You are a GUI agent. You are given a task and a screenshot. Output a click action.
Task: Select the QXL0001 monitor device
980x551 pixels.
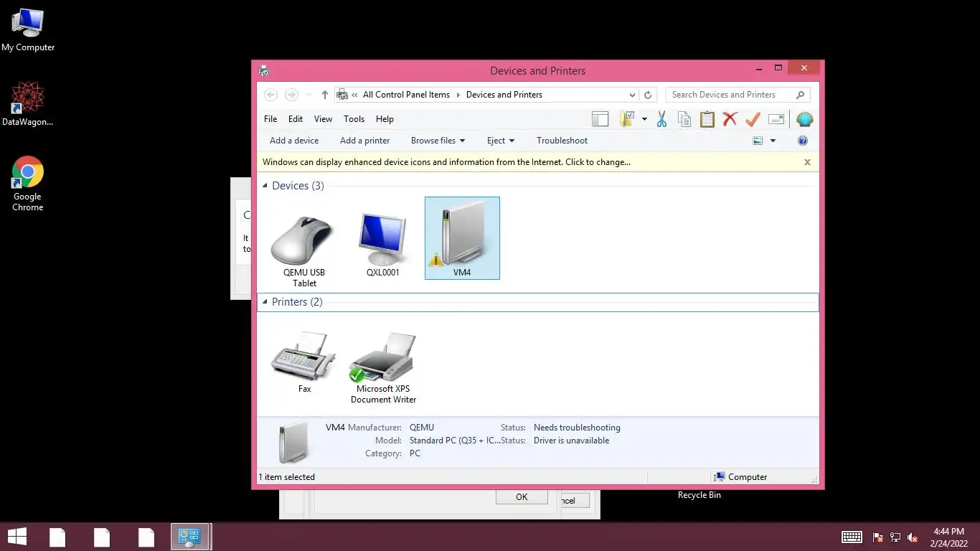(383, 245)
